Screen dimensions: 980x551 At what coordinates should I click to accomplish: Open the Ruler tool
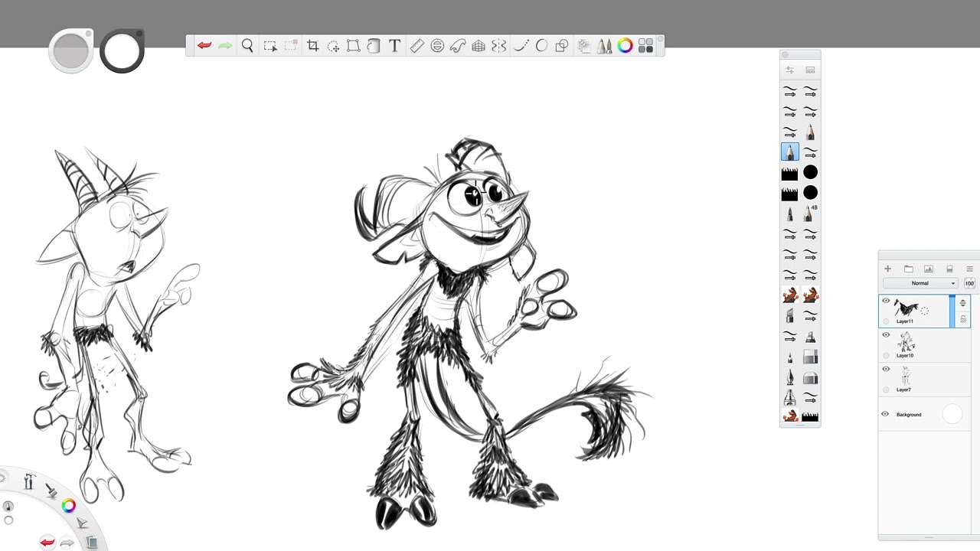pos(416,46)
